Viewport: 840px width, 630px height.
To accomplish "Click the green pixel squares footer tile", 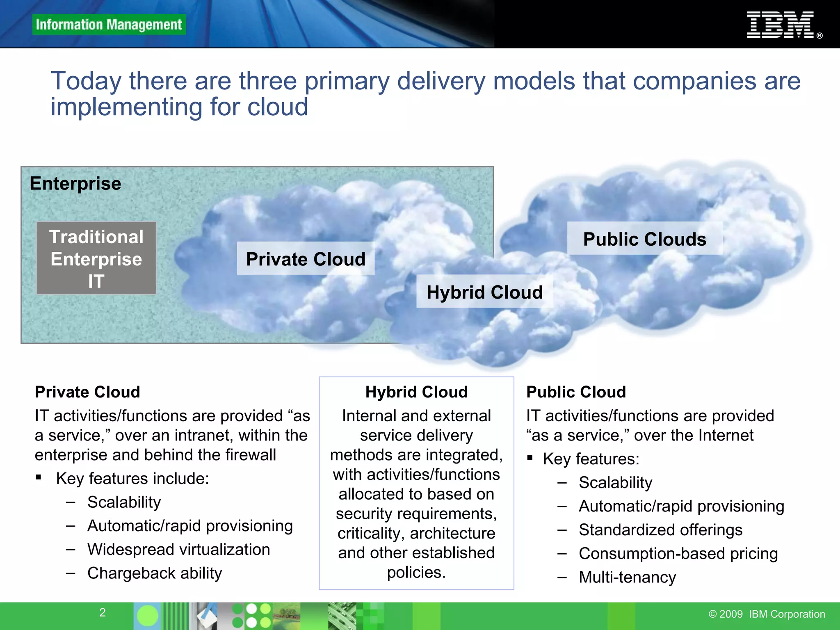I will 370,616.
